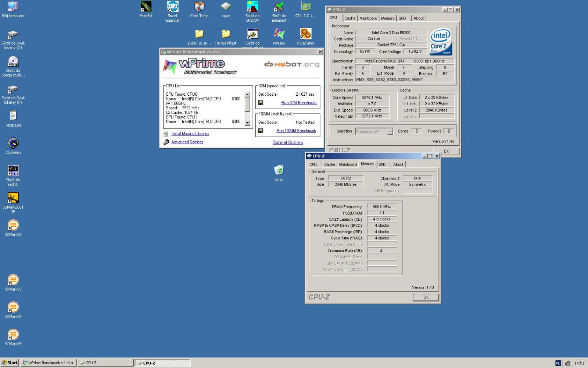
Task: Open the Windows Start button
Action: pos(10,363)
